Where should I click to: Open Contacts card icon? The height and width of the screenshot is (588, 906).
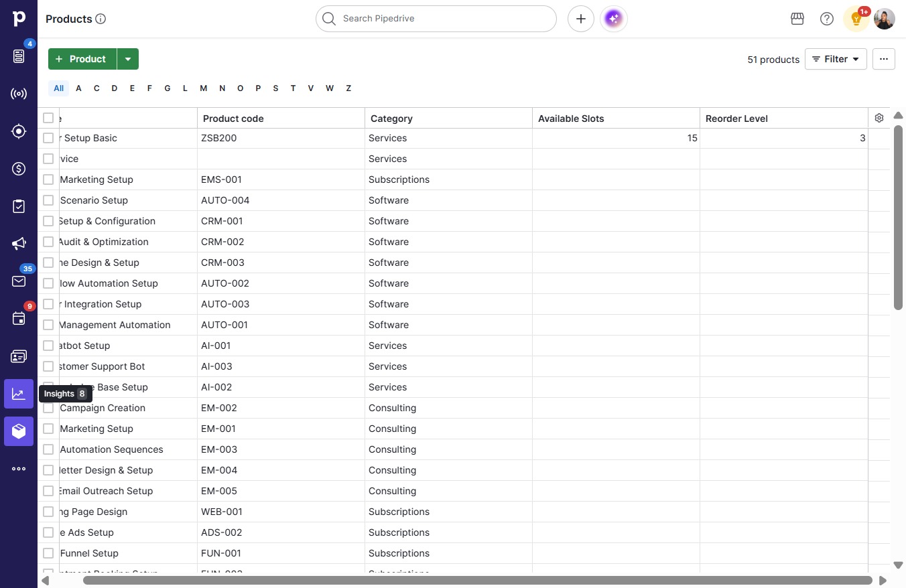[19, 356]
